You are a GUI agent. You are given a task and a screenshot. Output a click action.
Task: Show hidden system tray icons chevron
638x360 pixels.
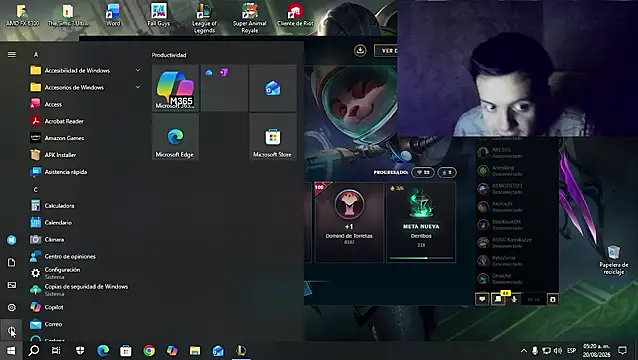pos(524,350)
